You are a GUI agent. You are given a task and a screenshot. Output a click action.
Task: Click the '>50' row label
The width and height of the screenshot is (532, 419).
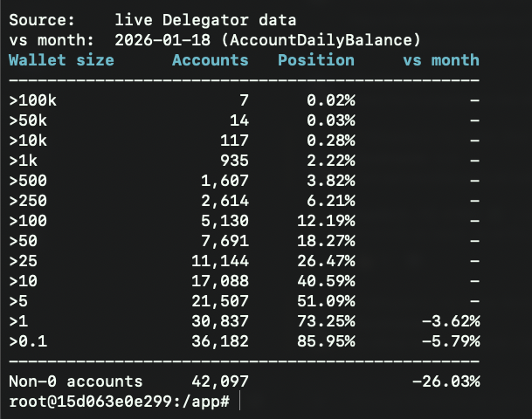(23, 241)
